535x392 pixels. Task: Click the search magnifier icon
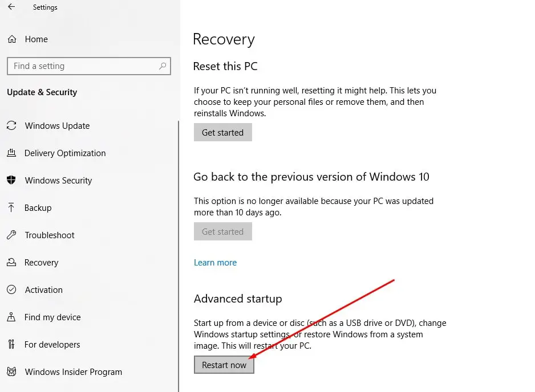(x=163, y=66)
